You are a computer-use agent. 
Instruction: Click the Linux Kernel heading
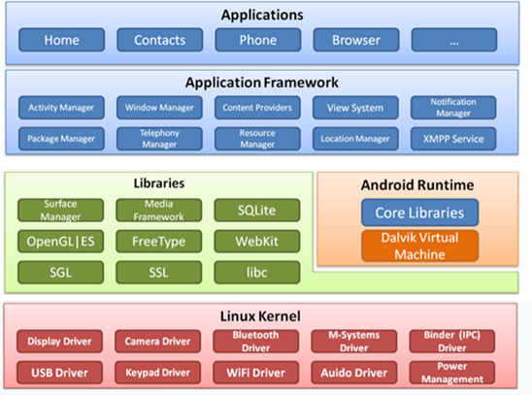pos(260,316)
